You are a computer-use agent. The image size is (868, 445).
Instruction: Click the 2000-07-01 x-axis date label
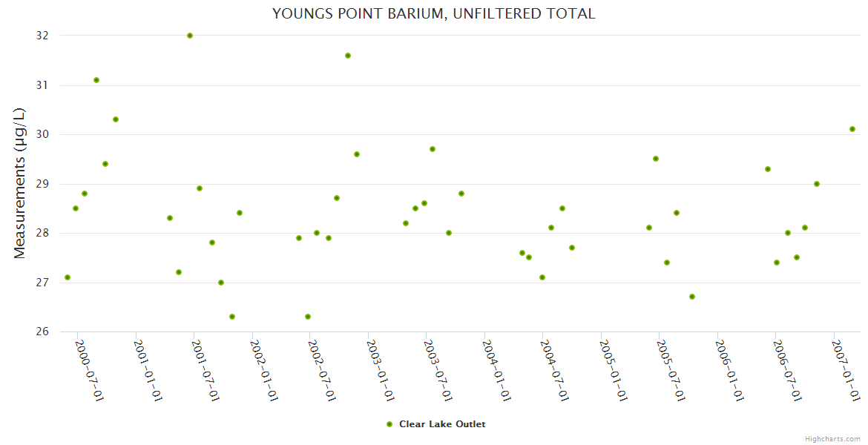click(89, 369)
